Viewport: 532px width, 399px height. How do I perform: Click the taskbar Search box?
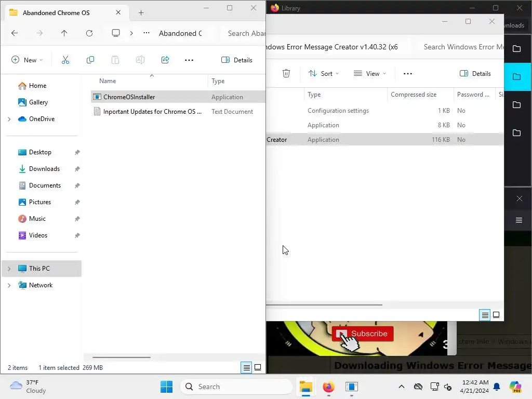pyautogui.click(x=236, y=387)
